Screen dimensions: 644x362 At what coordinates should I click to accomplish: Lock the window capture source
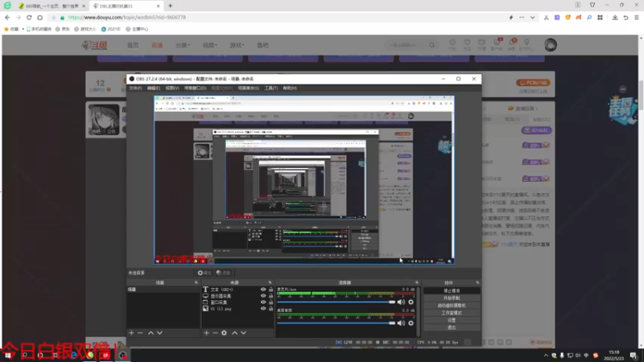pyautogui.click(x=270, y=302)
